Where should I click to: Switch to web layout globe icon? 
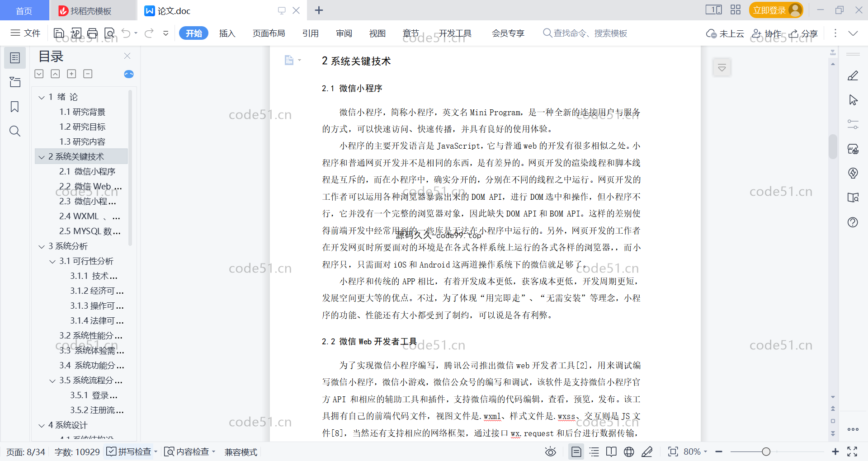point(629,452)
